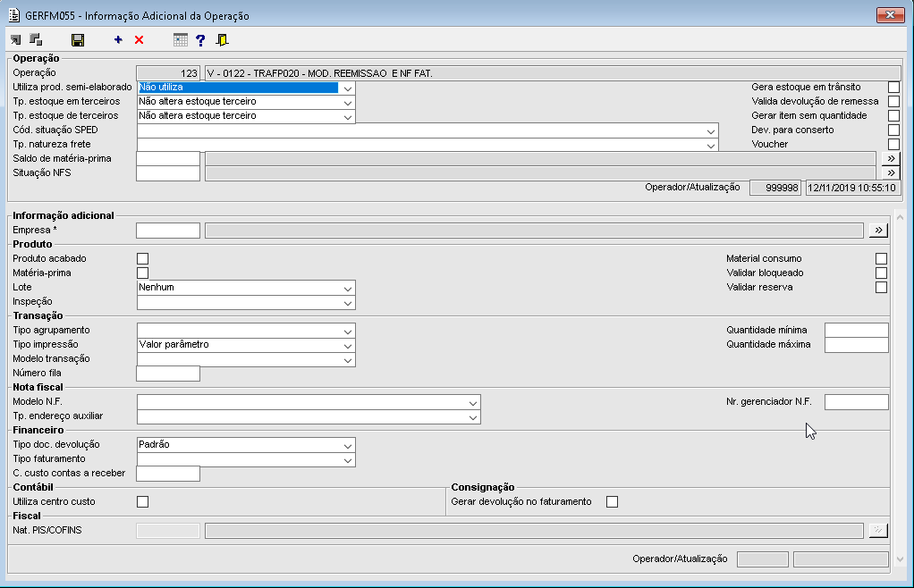The image size is (914, 588).
Task: Toggle Validar bloqueado checkbox
Action: point(882,273)
